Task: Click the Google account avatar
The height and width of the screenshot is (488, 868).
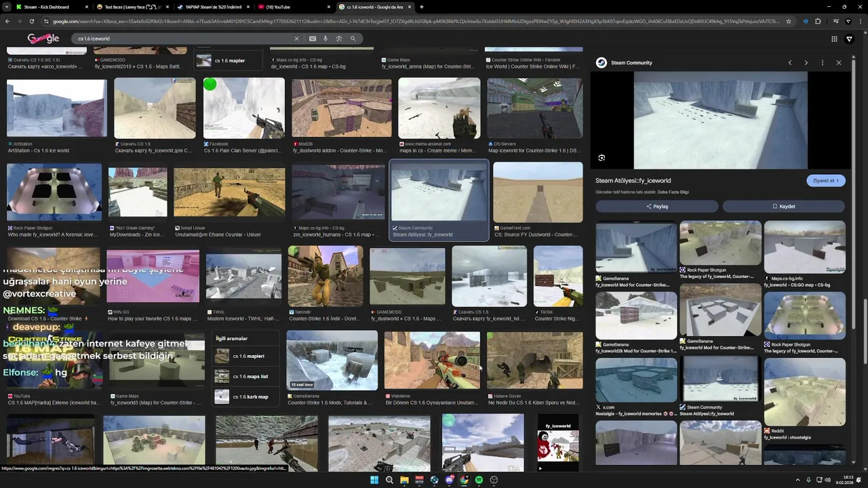Action: tap(850, 39)
